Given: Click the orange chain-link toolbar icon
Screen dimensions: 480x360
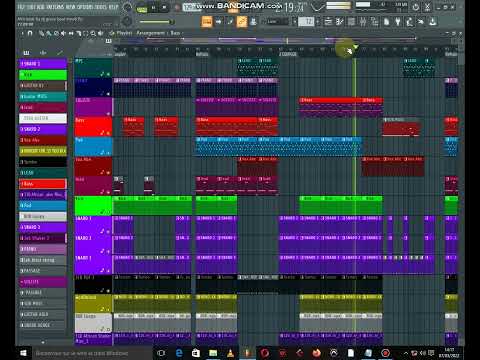Looking at the screenshot, I should coord(241,22).
